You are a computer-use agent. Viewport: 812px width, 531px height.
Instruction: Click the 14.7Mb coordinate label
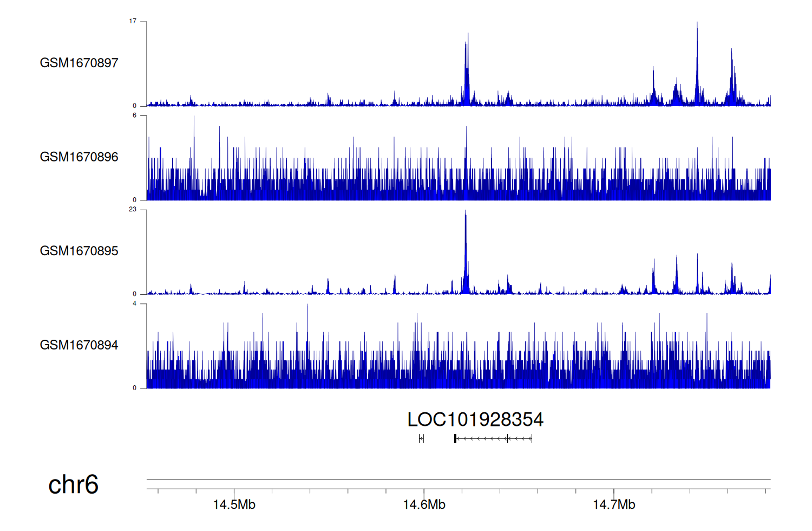point(614,504)
